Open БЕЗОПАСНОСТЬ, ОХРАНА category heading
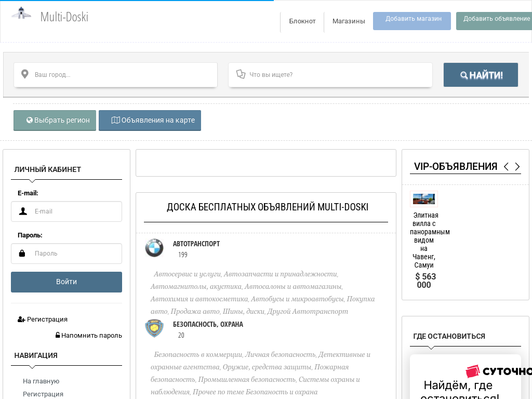Image resolution: width=532 pixels, height=399 pixels. tap(208, 324)
